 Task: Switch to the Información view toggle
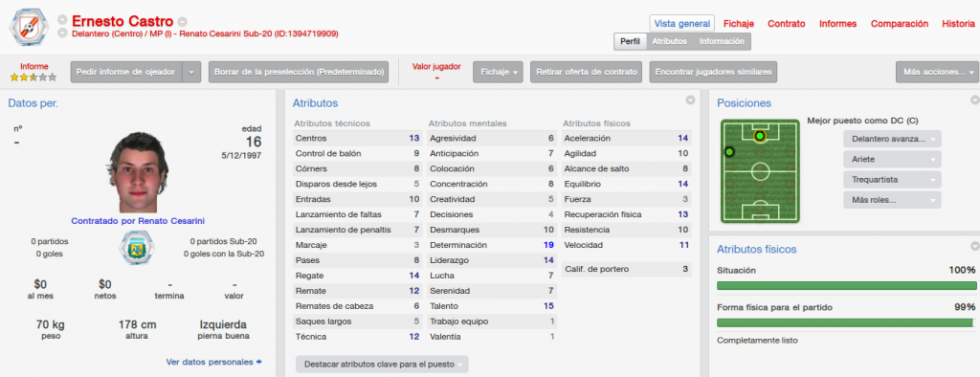(x=722, y=41)
